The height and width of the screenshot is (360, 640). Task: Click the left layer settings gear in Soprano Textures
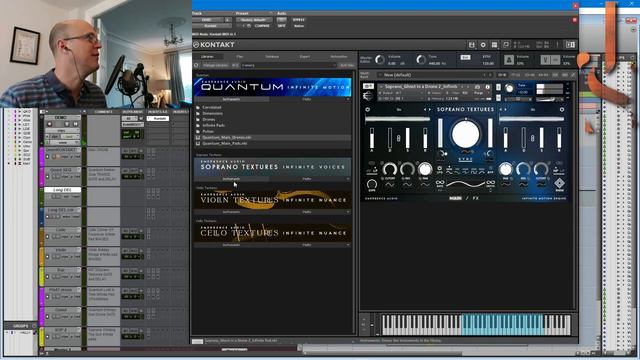(368, 109)
